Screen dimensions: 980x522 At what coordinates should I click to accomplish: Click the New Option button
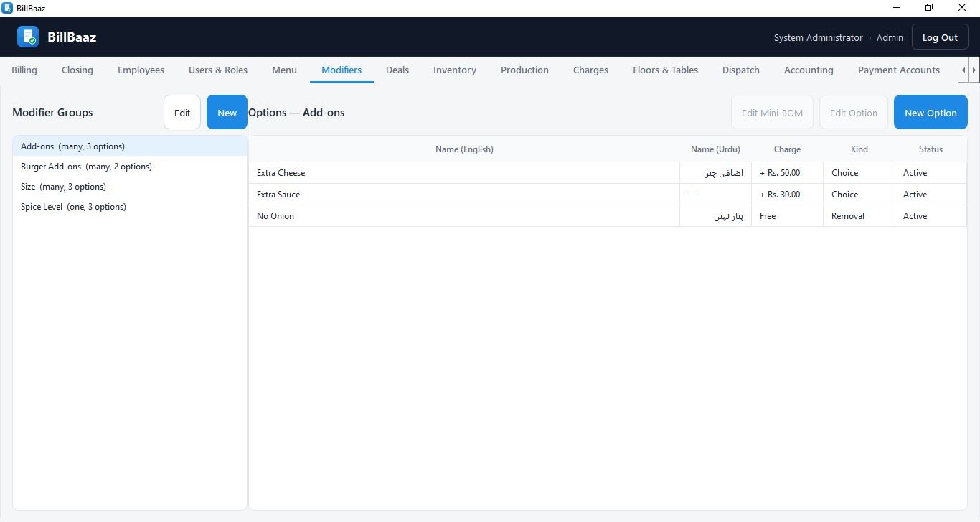pyautogui.click(x=930, y=112)
